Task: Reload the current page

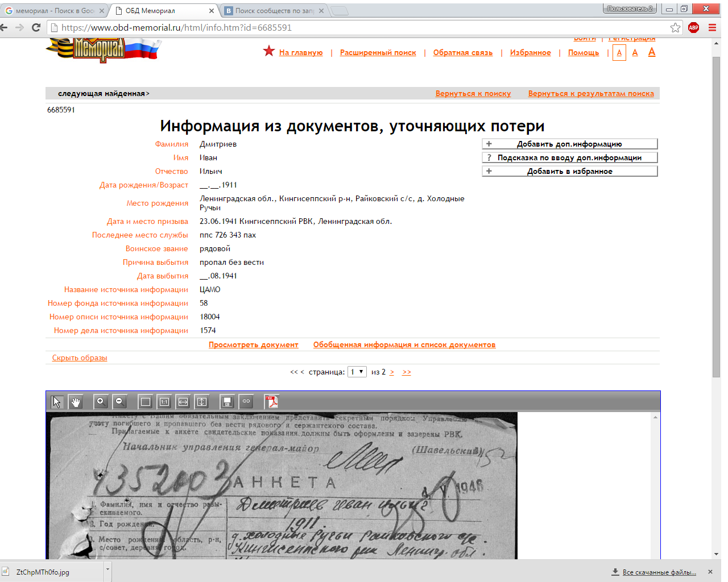Action: tap(36, 27)
